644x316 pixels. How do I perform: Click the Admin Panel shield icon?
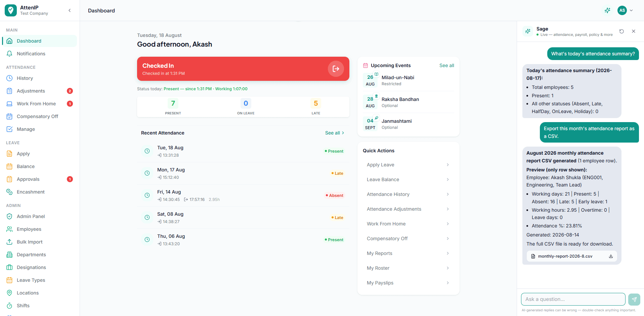[x=9, y=216]
